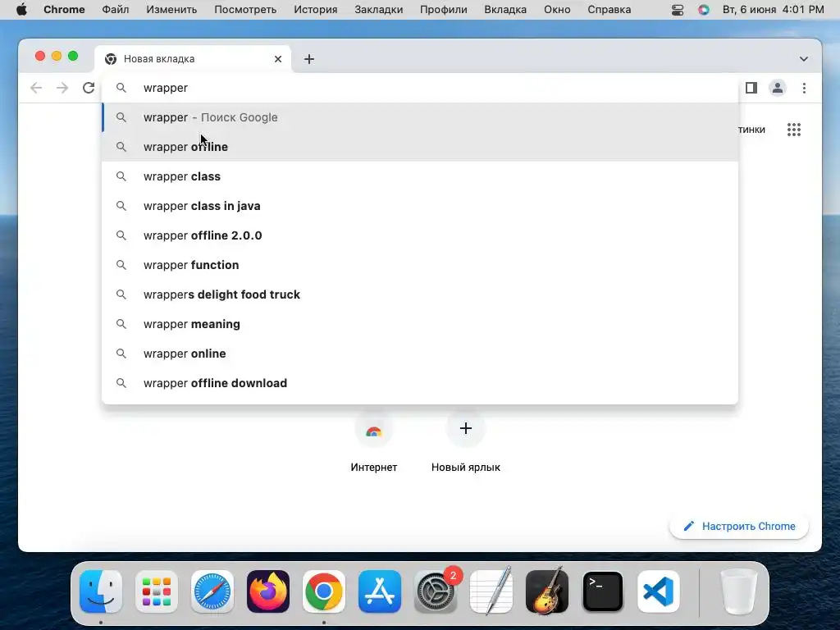
Task: Select suggestion wrappers delight food truck
Action: click(420, 294)
